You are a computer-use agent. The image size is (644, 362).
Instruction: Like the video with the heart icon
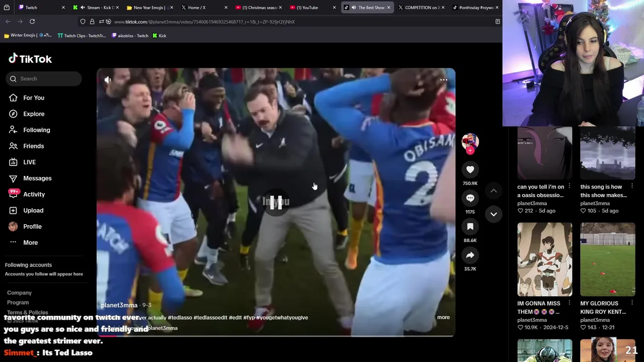coord(470,170)
